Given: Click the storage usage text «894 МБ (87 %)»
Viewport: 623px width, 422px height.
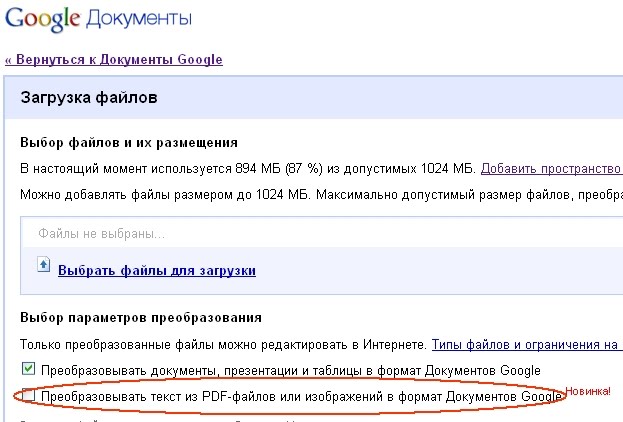Looking at the screenshot, I should click(279, 168).
